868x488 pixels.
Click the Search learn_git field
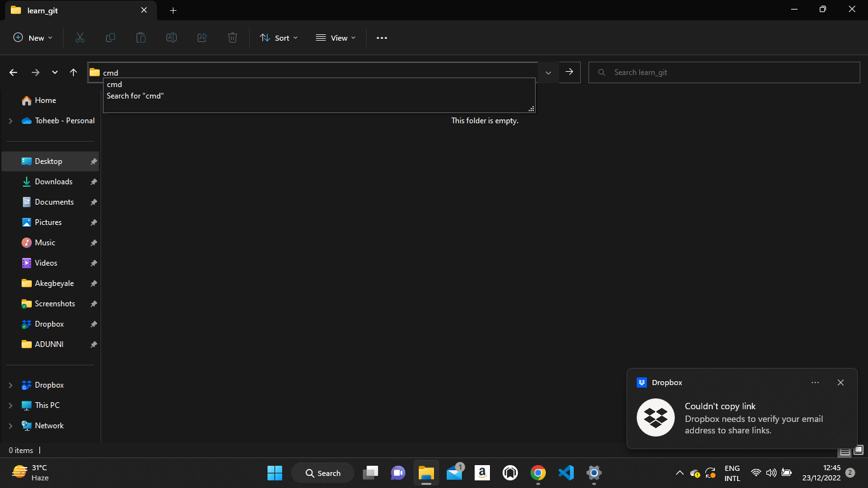click(724, 72)
